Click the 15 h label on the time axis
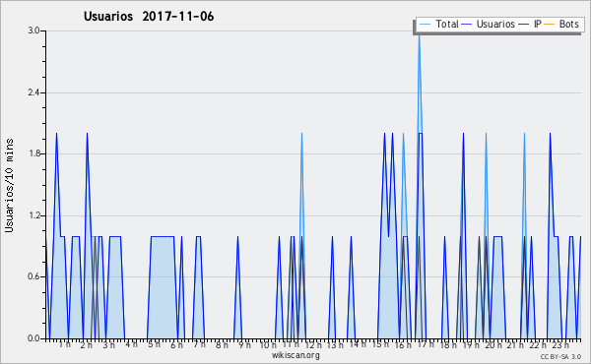The image size is (591, 364). (380, 344)
